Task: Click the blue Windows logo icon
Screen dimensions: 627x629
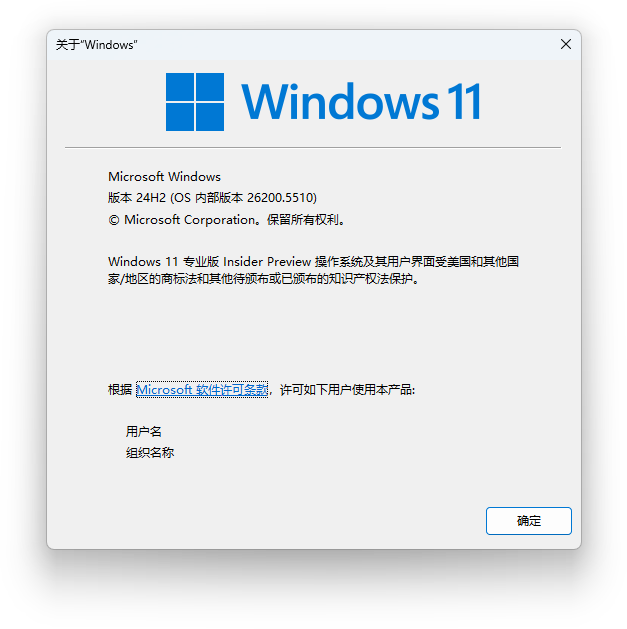Action: point(195,101)
